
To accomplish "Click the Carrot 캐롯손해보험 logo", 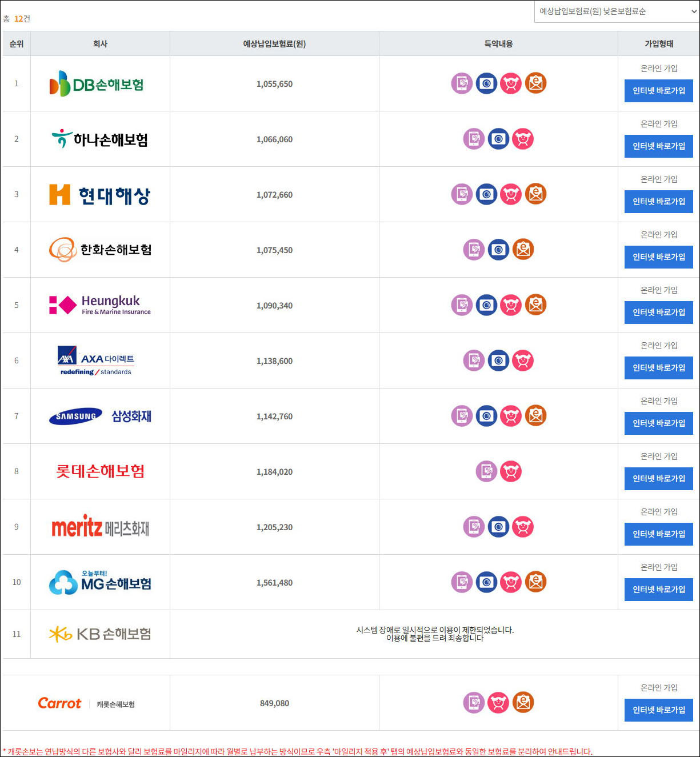I will 86,703.
